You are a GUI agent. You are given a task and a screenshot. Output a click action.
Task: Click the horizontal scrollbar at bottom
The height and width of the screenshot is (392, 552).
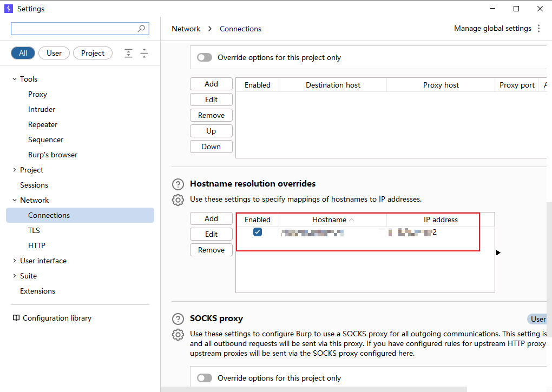pos(314,389)
